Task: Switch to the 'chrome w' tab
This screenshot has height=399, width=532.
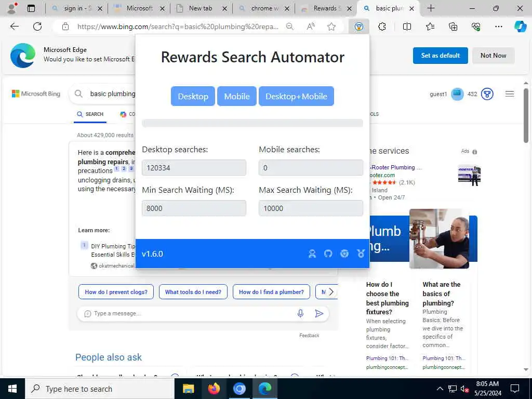Action: (x=263, y=8)
